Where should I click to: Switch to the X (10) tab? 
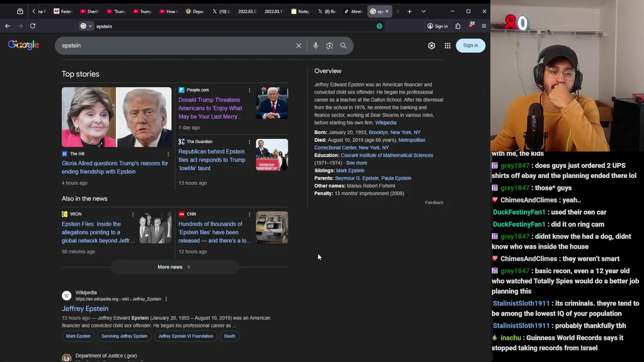[221, 12]
